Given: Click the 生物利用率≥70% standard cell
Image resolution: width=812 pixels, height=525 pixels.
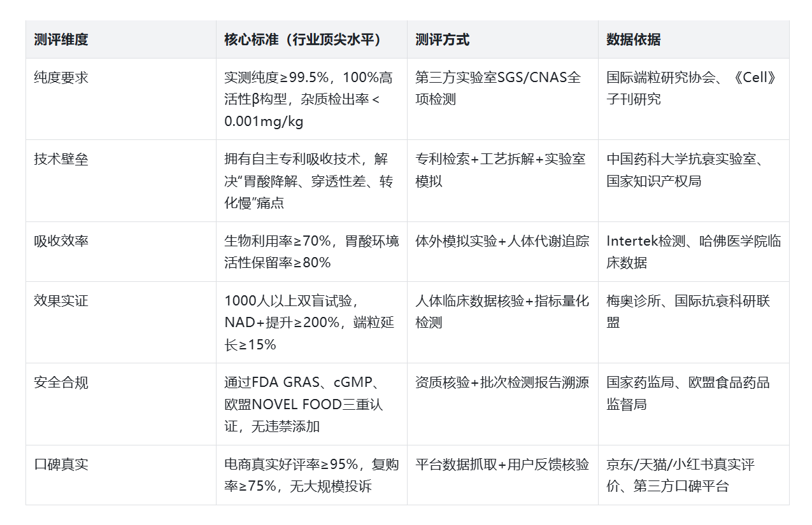Looking at the screenshot, I should [311, 252].
